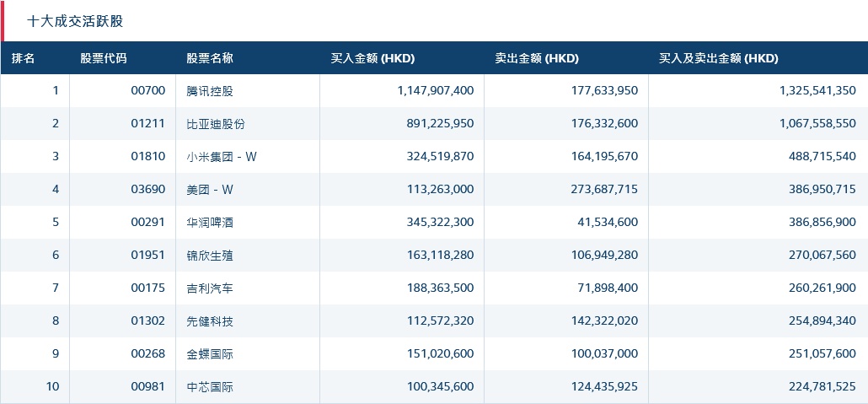Image resolution: width=868 pixels, height=404 pixels.
Task: Click total amount 270,067,560
Action: 822,255
